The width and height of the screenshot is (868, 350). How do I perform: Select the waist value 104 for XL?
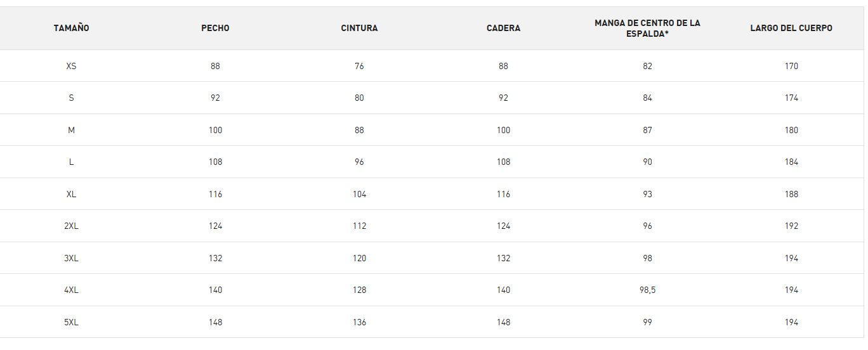pos(359,194)
